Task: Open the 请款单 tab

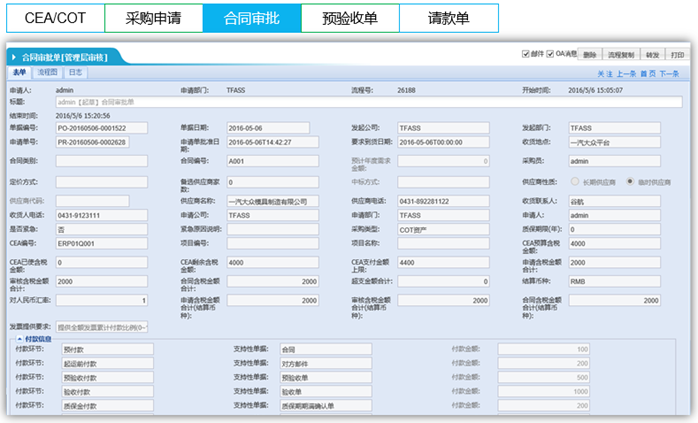Action: (449, 18)
